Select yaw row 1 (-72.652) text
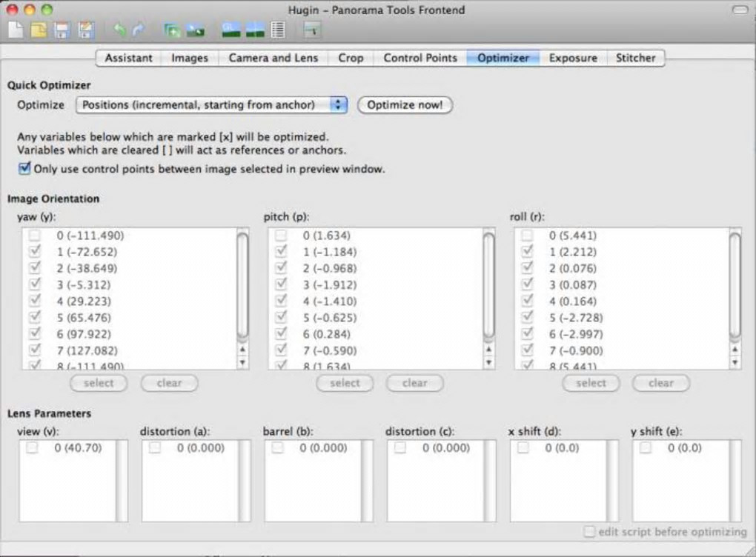This screenshot has width=756, height=557. pos(87,252)
